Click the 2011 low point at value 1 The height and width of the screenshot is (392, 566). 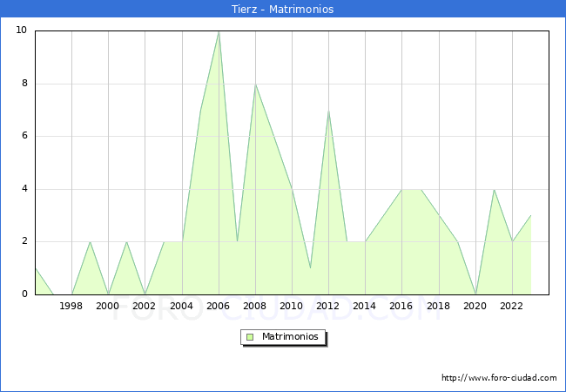[x=310, y=268]
